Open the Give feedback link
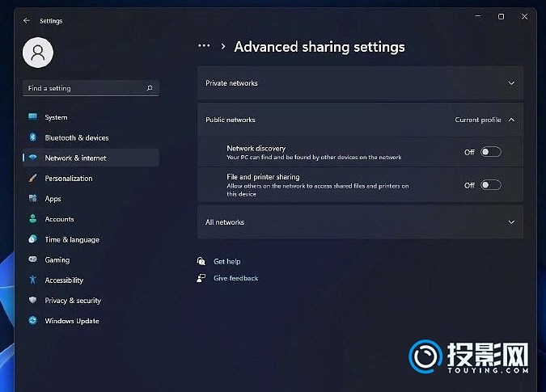The width and height of the screenshot is (546, 392). (235, 278)
